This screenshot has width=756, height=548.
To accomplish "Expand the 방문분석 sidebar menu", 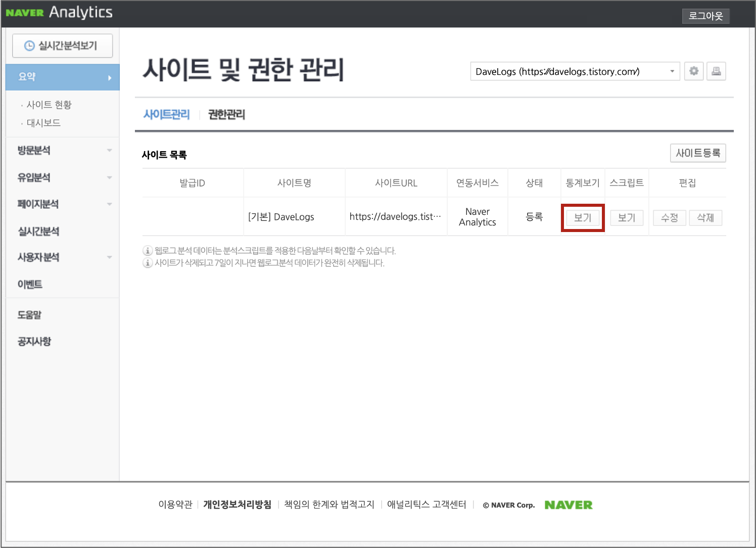I will click(x=63, y=150).
